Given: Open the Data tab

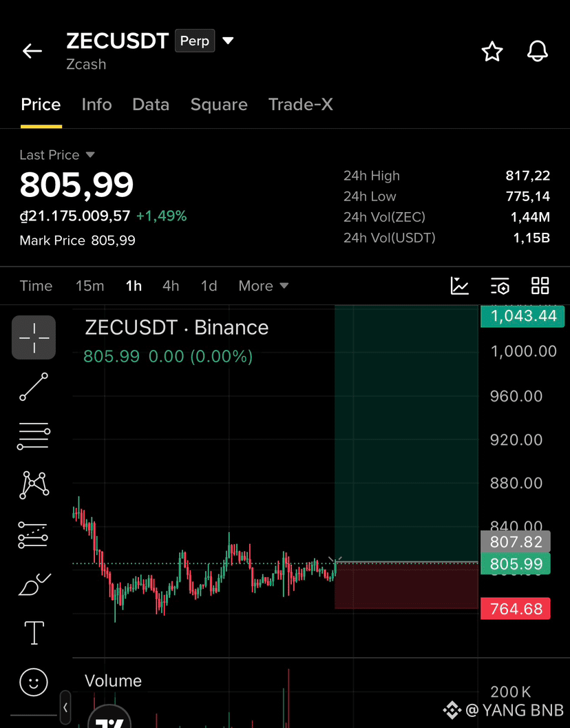Looking at the screenshot, I should pyautogui.click(x=151, y=105).
